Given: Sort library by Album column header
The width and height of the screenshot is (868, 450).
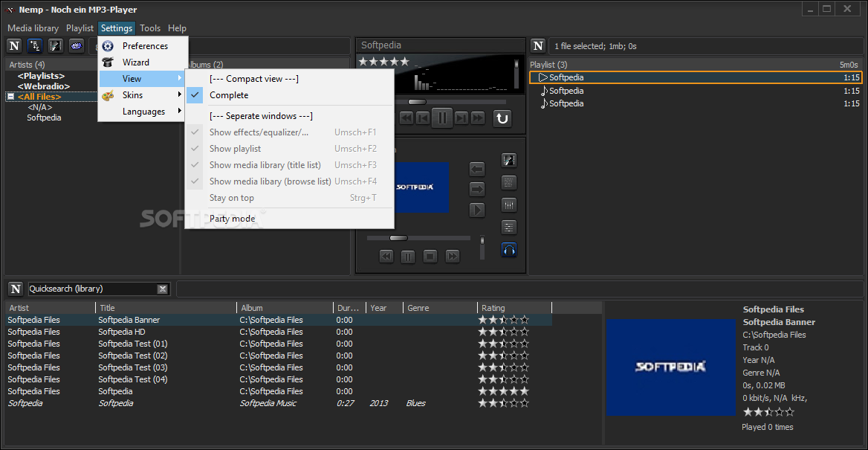Looking at the screenshot, I should pyautogui.click(x=285, y=308).
